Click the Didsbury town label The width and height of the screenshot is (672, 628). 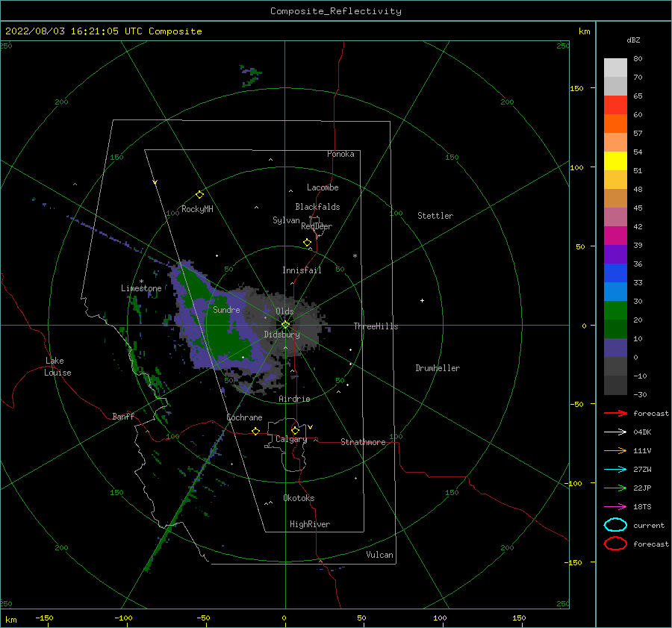pyautogui.click(x=281, y=335)
